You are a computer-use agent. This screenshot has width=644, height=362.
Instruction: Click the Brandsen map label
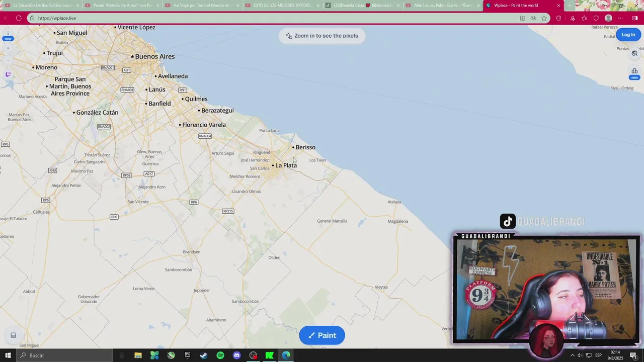[x=192, y=252]
